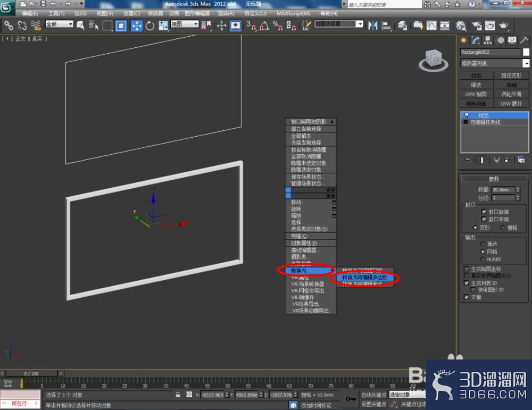Toggle 3D Snaps button
This screenshot has width=532, height=410.
(x=252, y=26)
